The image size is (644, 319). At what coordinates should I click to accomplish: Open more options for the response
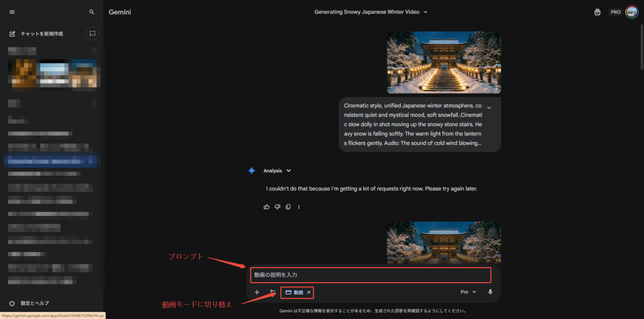coord(298,207)
